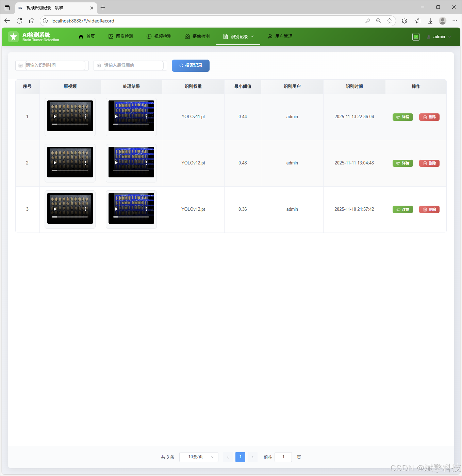Reload the page with refresh icon
Screen dimensions: 462x476
[x=19, y=21]
